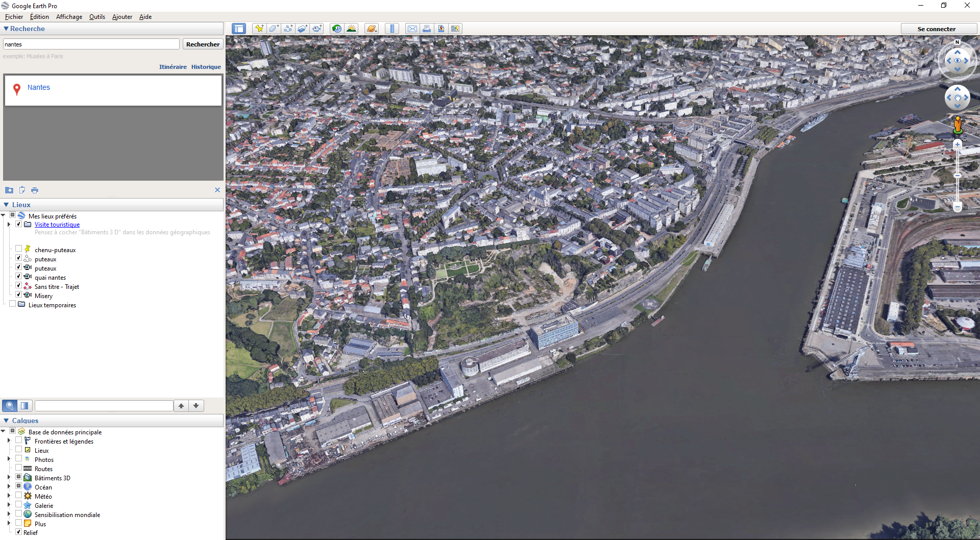This screenshot has width=980, height=540.
Task: Click the Record a Tour camera icon
Action: [317, 29]
